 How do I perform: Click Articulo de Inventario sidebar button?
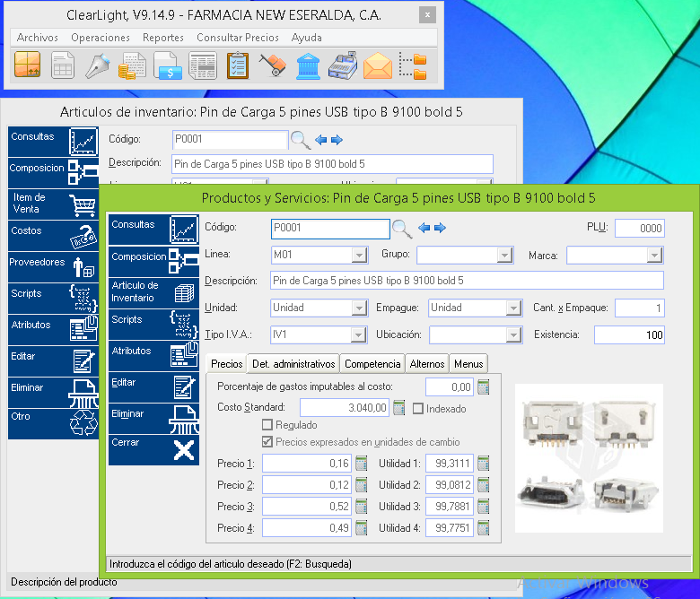point(153,291)
